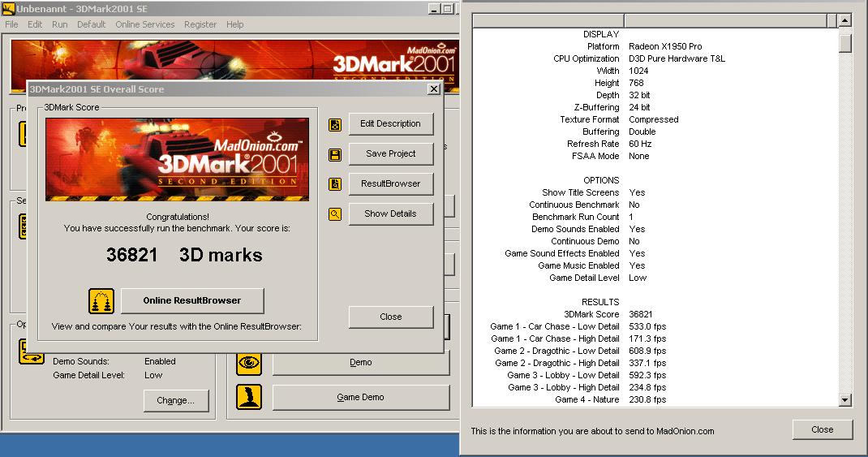Screen dimensions: 868x457
Task: Click the Show Details magnifier icon
Action: (335, 213)
